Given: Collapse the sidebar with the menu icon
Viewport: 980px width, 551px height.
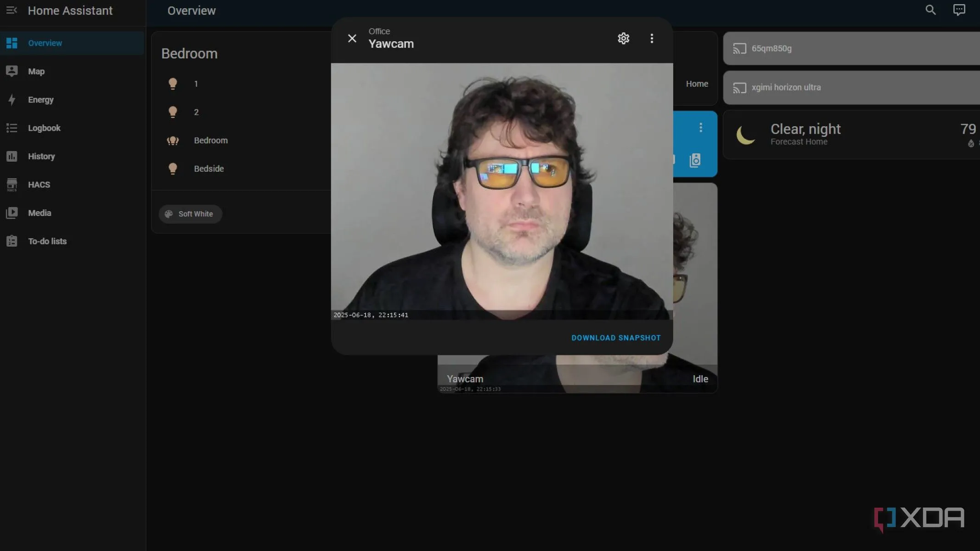Looking at the screenshot, I should (x=11, y=10).
